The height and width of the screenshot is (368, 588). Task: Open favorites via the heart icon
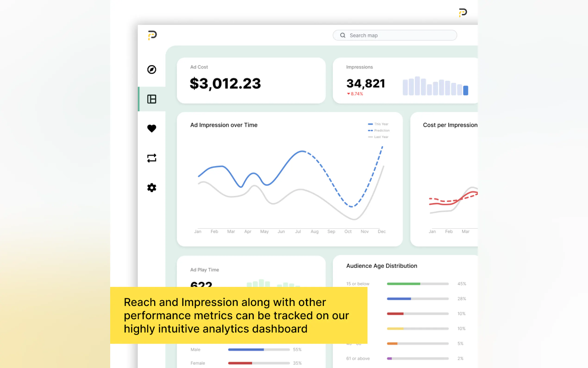tap(152, 129)
